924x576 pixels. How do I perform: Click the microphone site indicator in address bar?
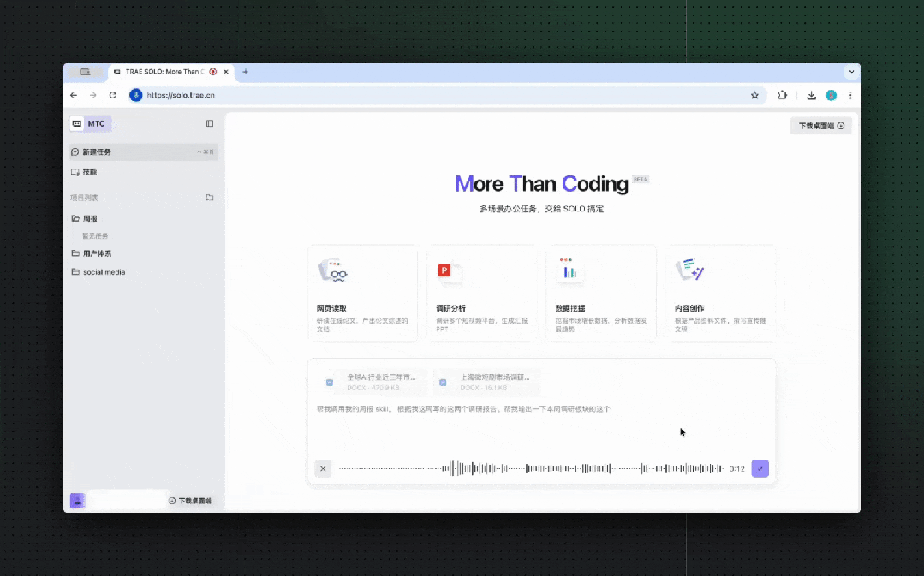136,95
